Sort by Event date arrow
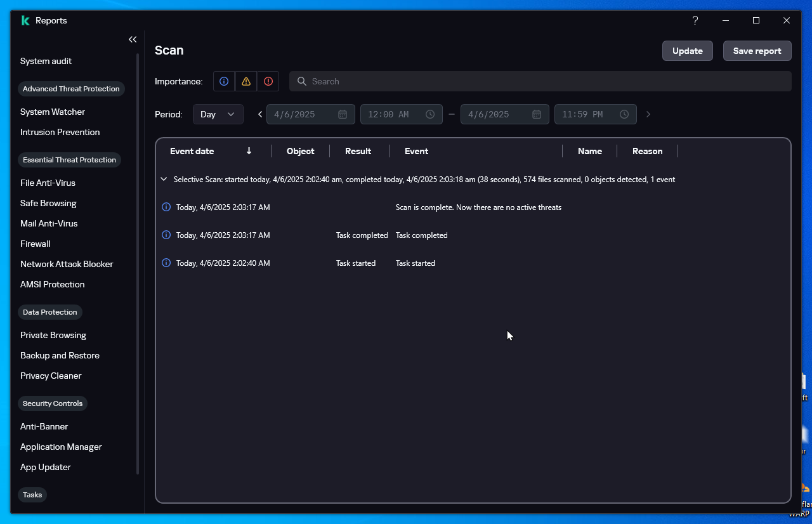Image resolution: width=812 pixels, height=524 pixels. [249, 151]
